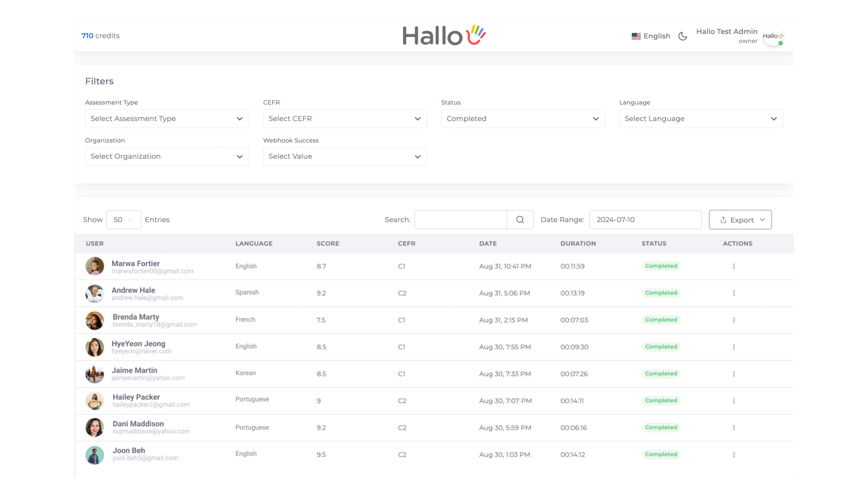Click the search magnifier icon button

tap(520, 219)
